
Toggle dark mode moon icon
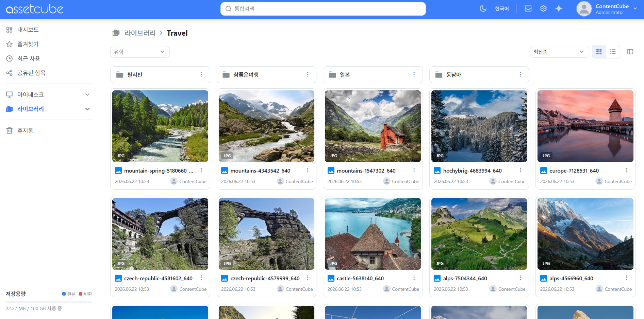pos(483,9)
